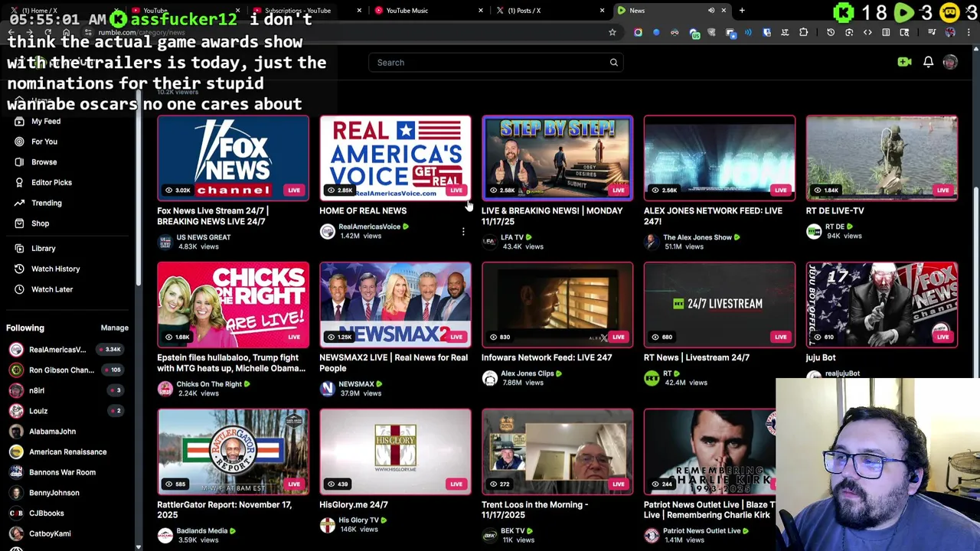Play the RT DE LIVE-TV thumbnail
This screenshot has width=980, height=551.
click(x=881, y=158)
